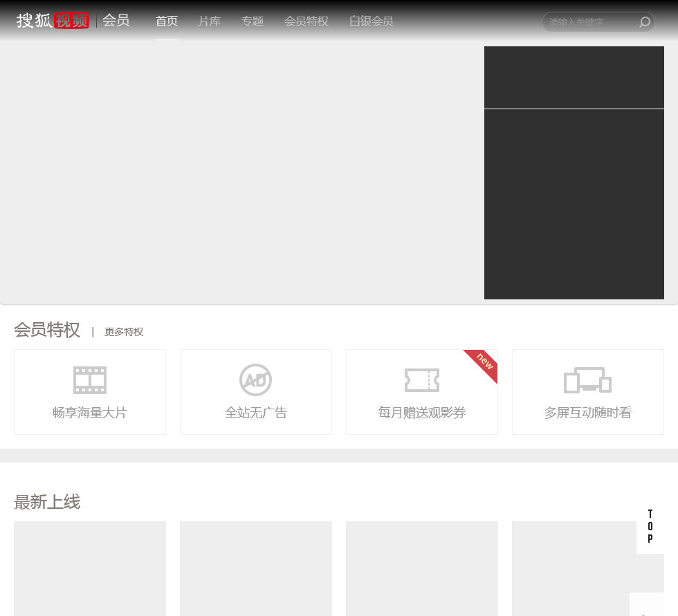
Task: Click the Sohu Video logo
Action: tap(53, 20)
